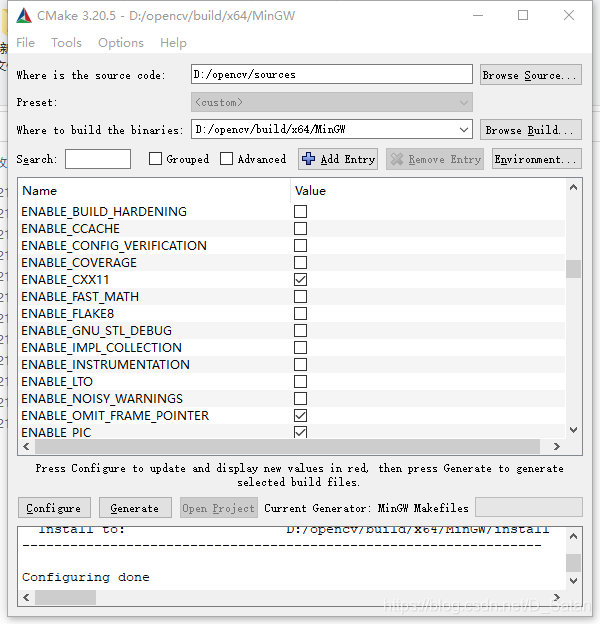This screenshot has height=624, width=600.
Task: Click the cache list horizontal scrollbar thumb
Action: tap(287, 447)
